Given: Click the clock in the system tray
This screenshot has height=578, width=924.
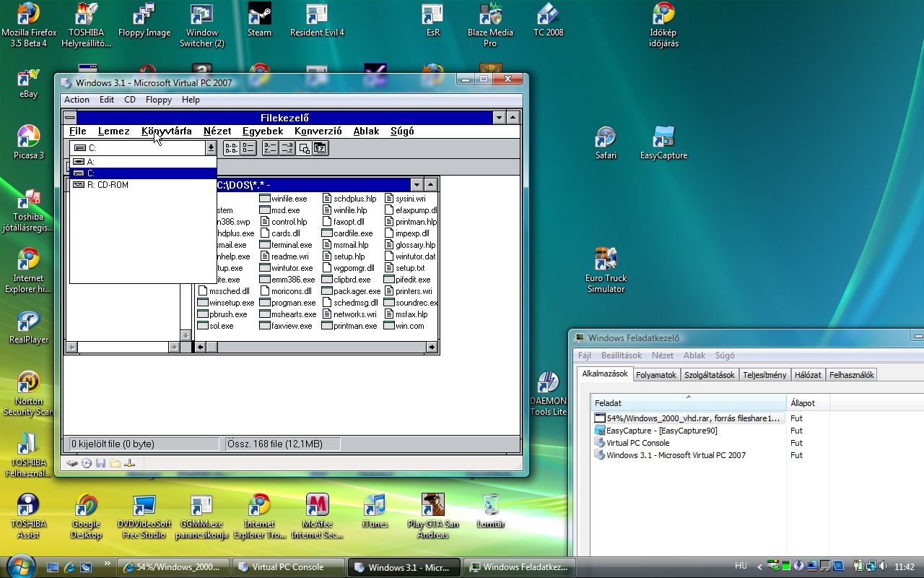Looking at the screenshot, I should pyautogui.click(x=905, y=566).
